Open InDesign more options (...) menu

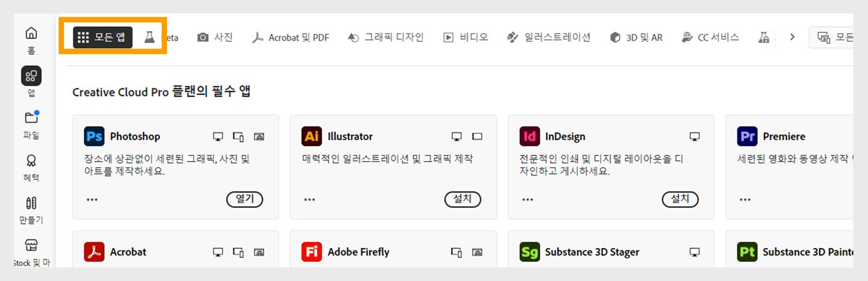point(528,200)
